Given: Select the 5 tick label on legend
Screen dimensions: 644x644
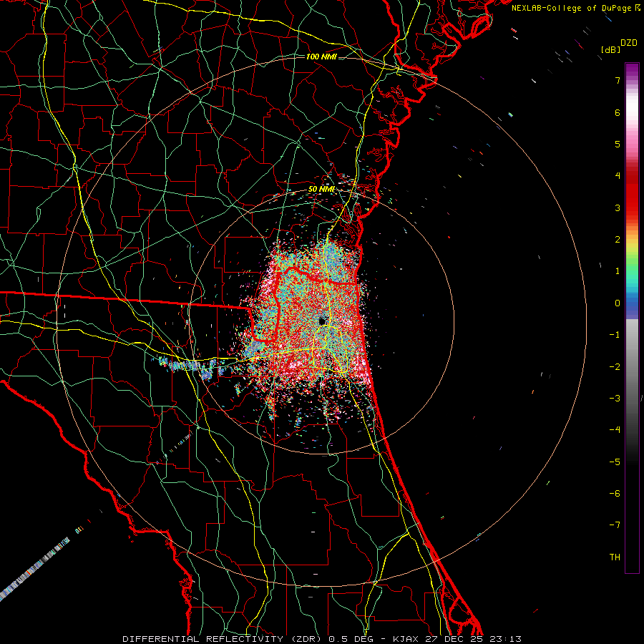Looking at the screenshot, I should point(618,144).
